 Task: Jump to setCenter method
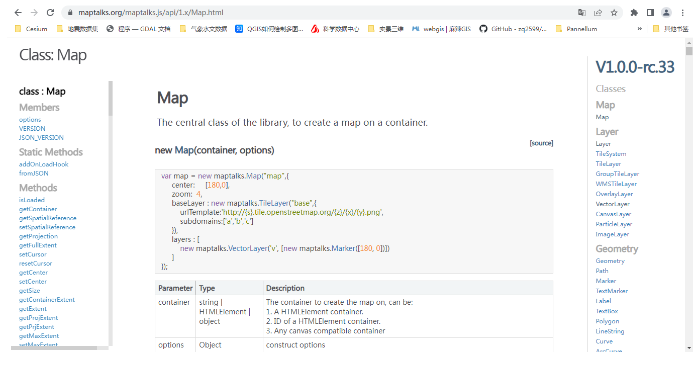pyautogui.click(x=33, y=281)
